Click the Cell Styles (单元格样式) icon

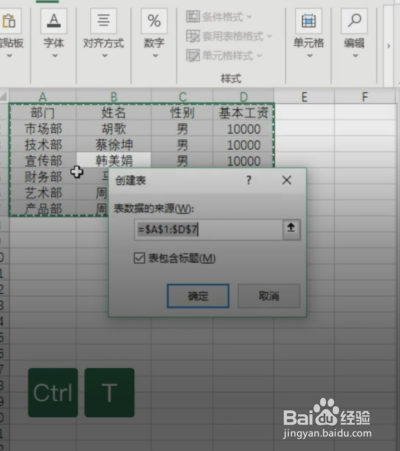[x=193, y=55]
